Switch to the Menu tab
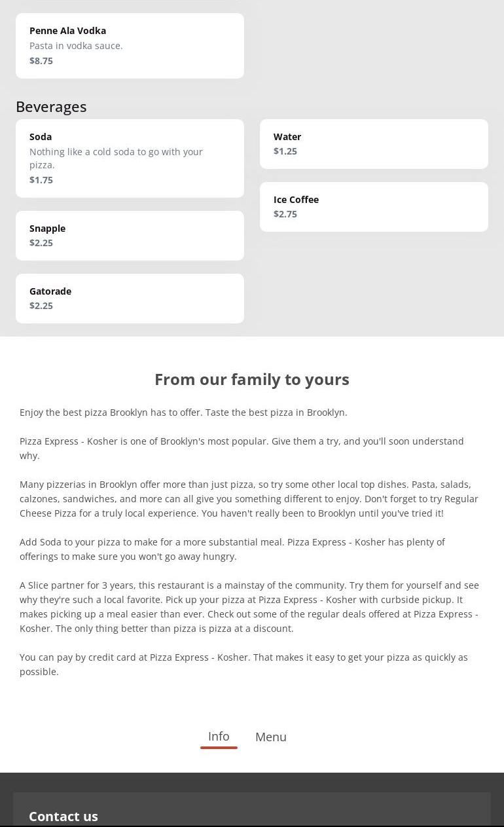This screenshot has width=504, height=827. coord(271,737)
